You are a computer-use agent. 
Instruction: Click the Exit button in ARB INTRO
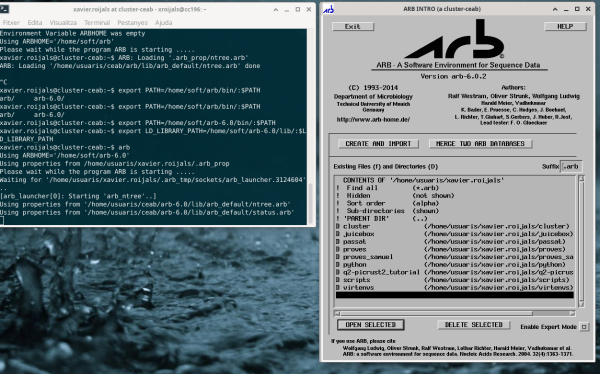353,26
